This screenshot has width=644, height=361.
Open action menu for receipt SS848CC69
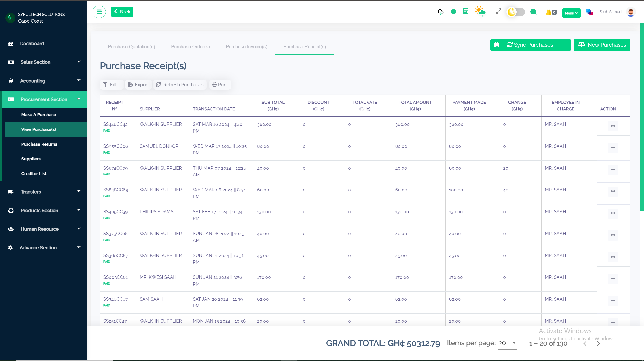pyautogui.click(x=613, y=191)
